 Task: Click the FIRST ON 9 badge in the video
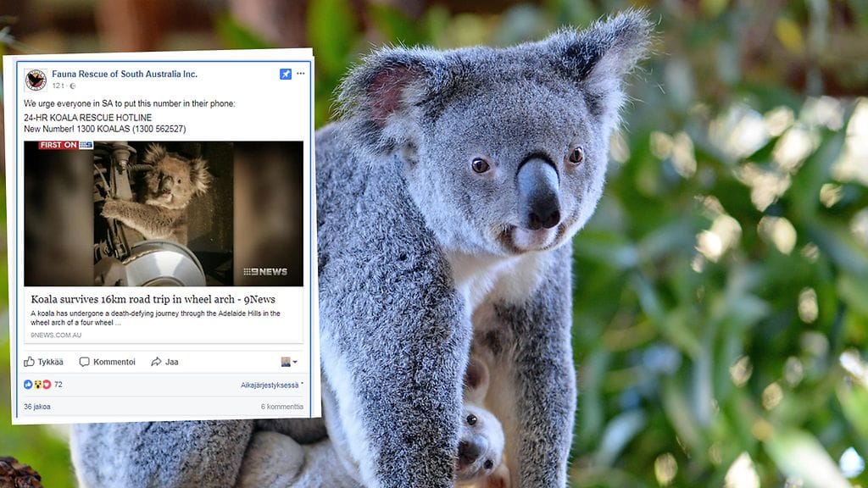click(64, 145)
